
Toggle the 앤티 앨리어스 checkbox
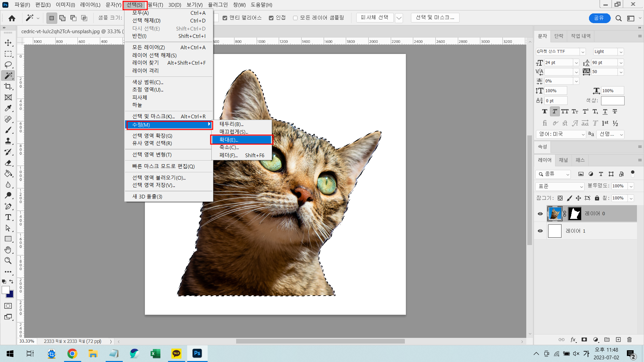[x=225, y=18]
